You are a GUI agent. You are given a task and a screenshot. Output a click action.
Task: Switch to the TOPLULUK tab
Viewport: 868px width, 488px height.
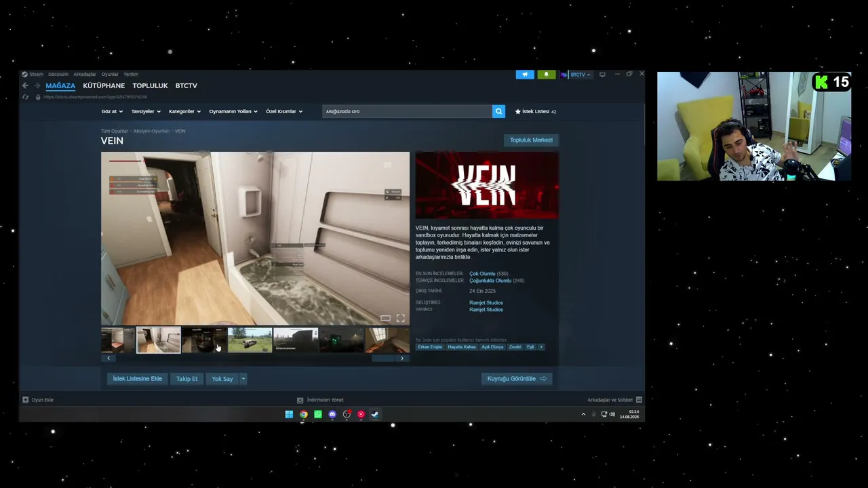[x=150, y=86]
